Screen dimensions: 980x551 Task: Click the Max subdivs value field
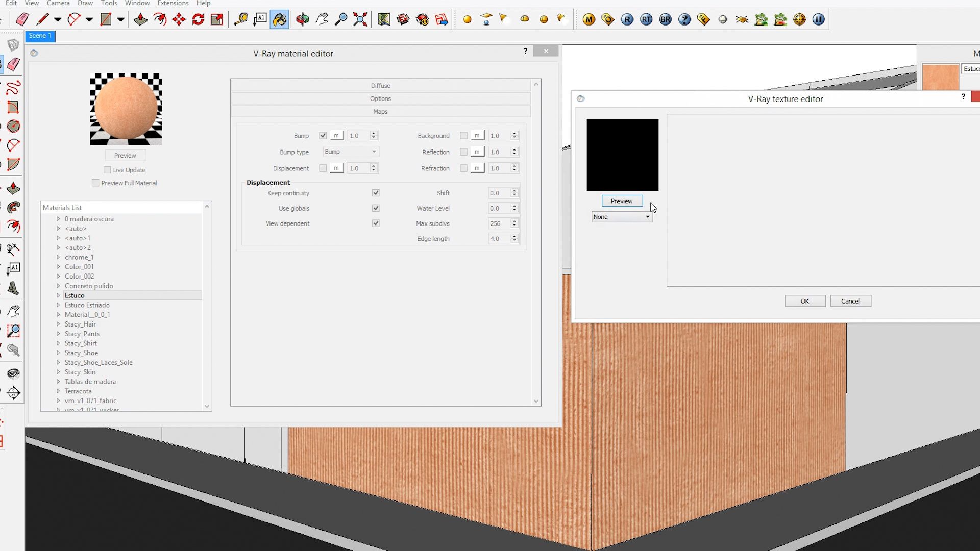click(499, 223)
